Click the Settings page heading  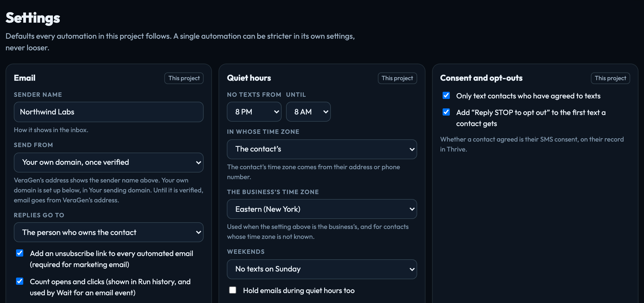pos(33,18)
